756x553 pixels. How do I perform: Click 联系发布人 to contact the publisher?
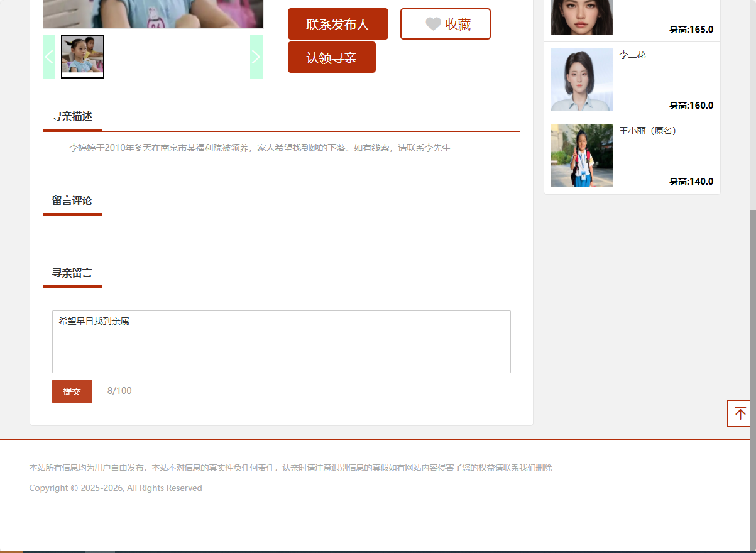point(337,23)
